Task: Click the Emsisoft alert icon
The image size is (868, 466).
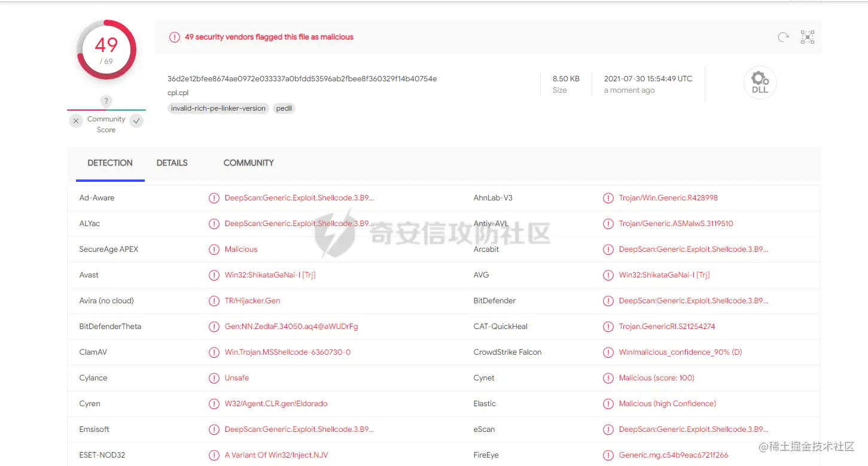Action: pos(214,430)
